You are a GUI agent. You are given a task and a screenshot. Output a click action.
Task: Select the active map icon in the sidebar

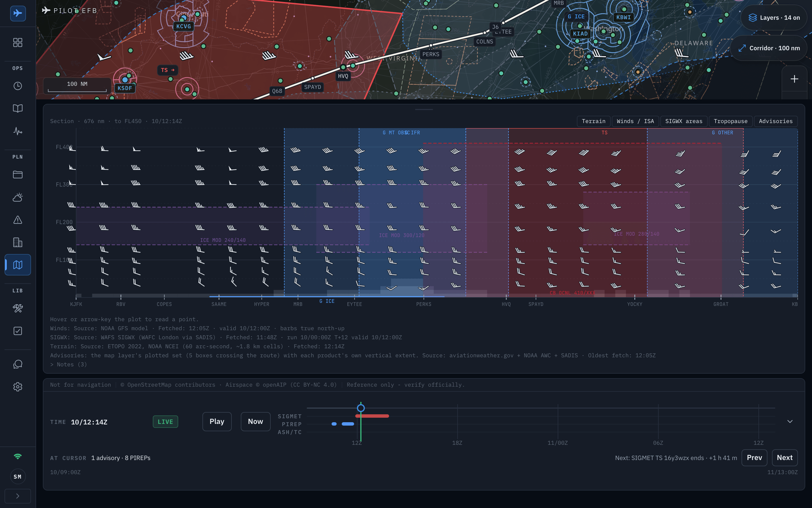18,265
